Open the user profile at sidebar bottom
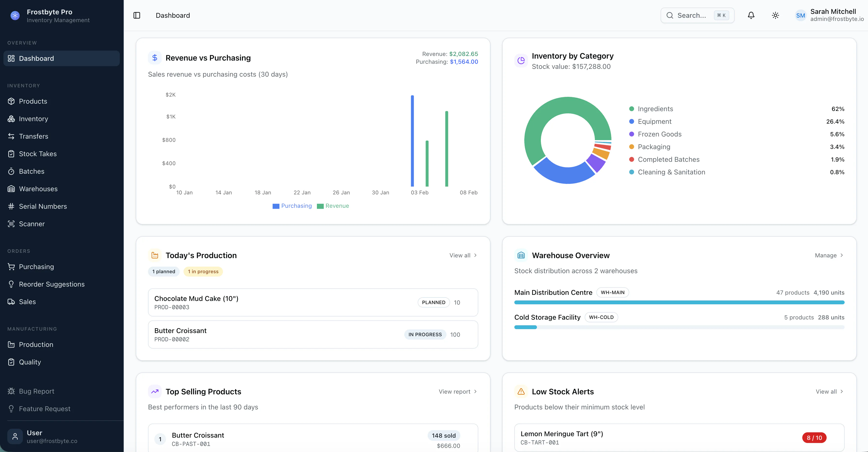 point(61,436)
